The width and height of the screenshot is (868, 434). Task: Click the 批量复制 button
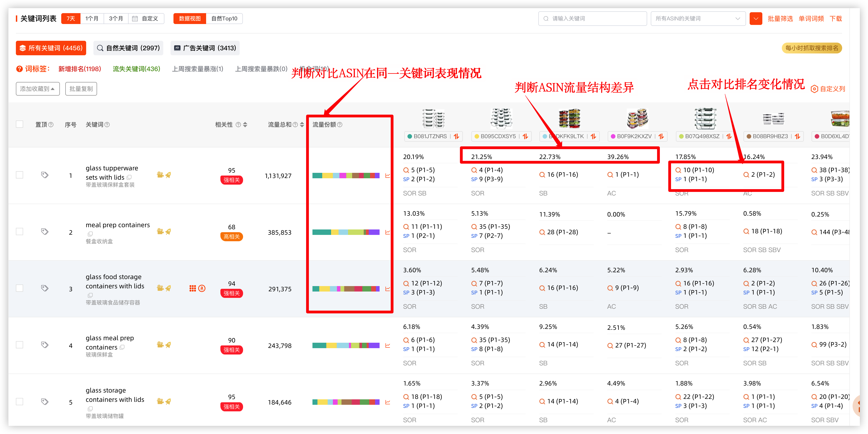pyautogui.click(x=81, y=89)
